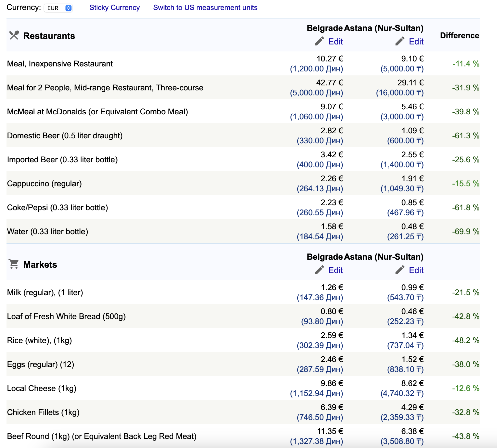Image resolution: width=497 pixels, height=448 pixels.
Task: Select 'Rice (white), (1kg)' row label
Action: coord(39,340)
